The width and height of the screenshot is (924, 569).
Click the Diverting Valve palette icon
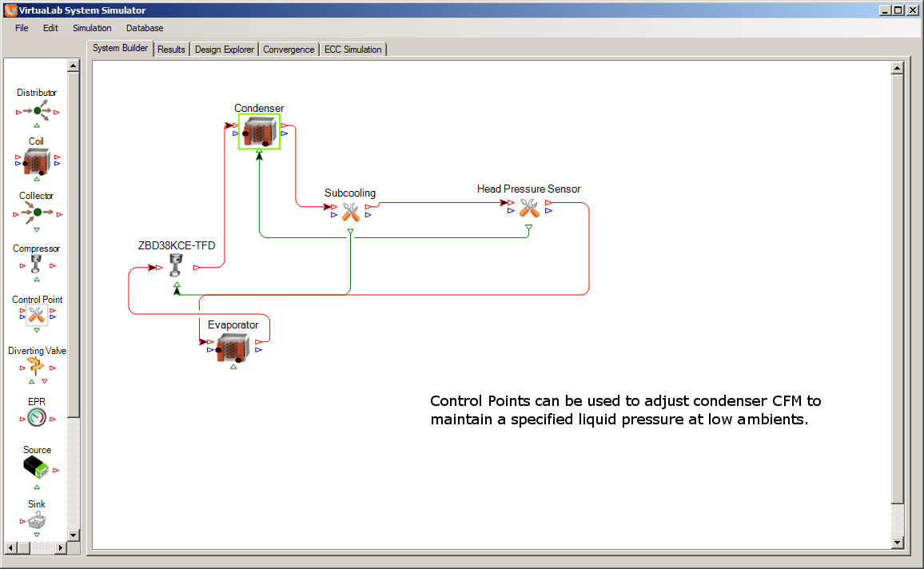37,366
